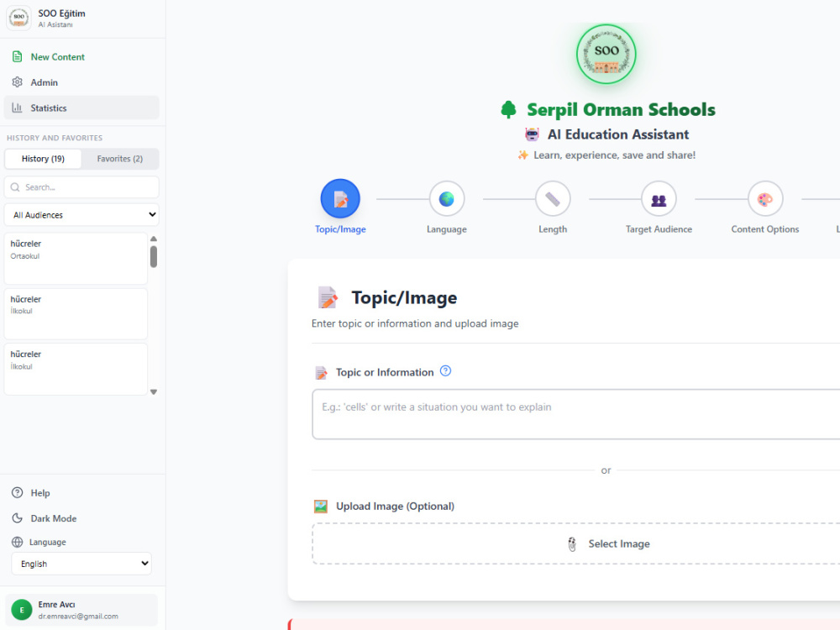
Task: Click the history list scroll up arrow
Action: 154,239
